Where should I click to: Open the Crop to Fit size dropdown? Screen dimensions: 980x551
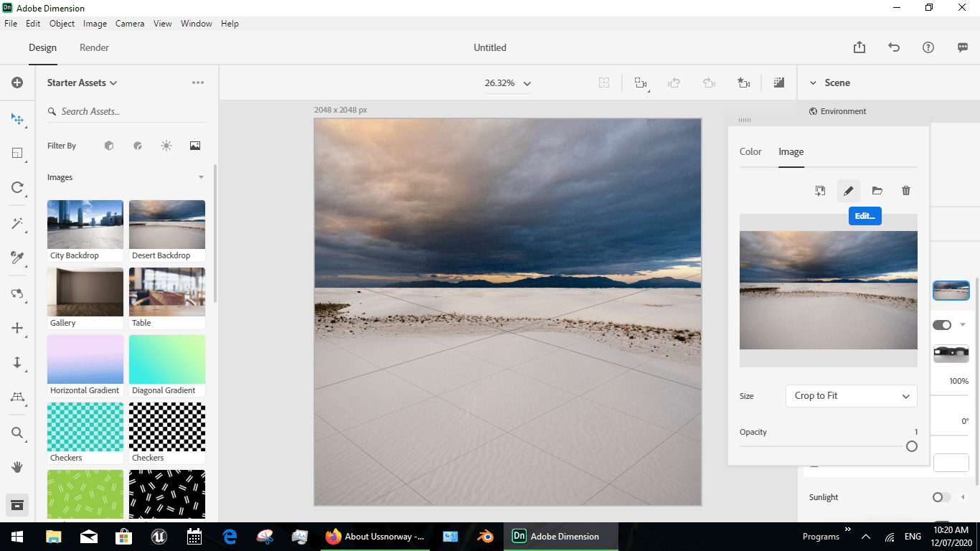coord(852,396)
